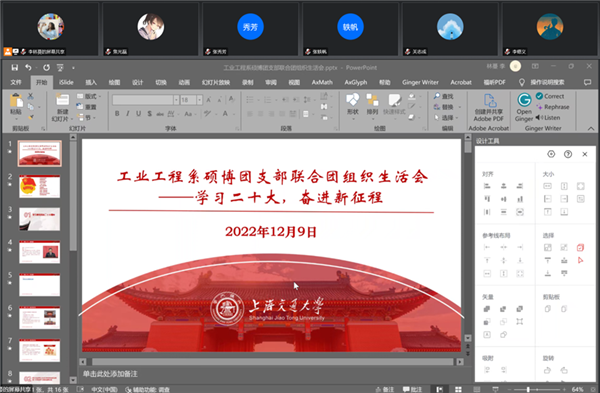Screen dimensions: 600x393
Task: Click 操作说明搜索 tell me search
Action: [x=542, y=82]
